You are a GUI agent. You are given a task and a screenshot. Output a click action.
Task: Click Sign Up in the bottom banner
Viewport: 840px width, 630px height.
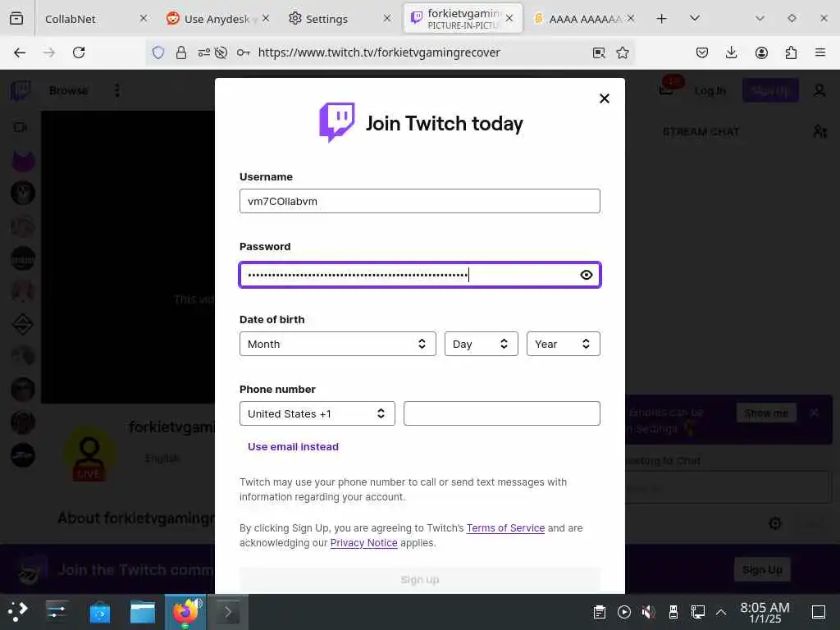click(x=762, y=569)
